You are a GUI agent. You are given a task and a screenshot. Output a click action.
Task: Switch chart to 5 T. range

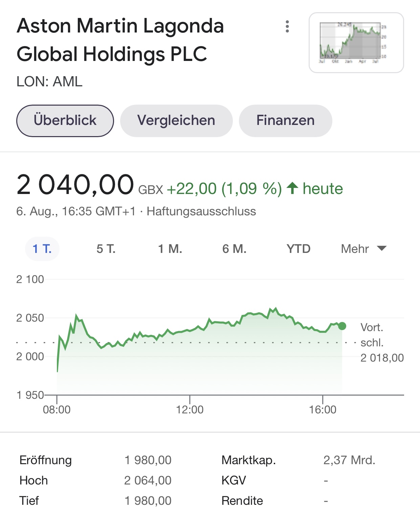tap(106, 249)
